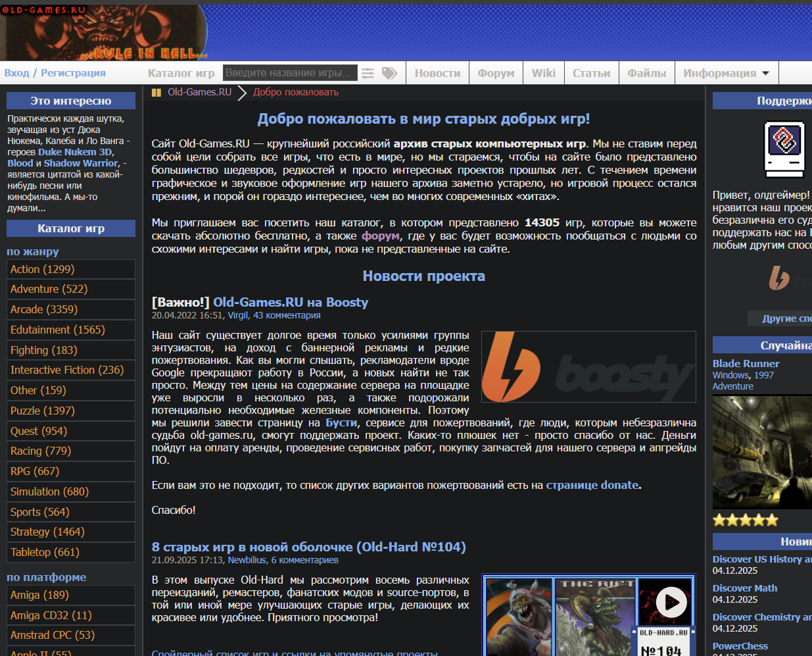Viewport: 812px width, 656px height.
Task: Play the Old-Hard №104 video
Action: point(671,601)
